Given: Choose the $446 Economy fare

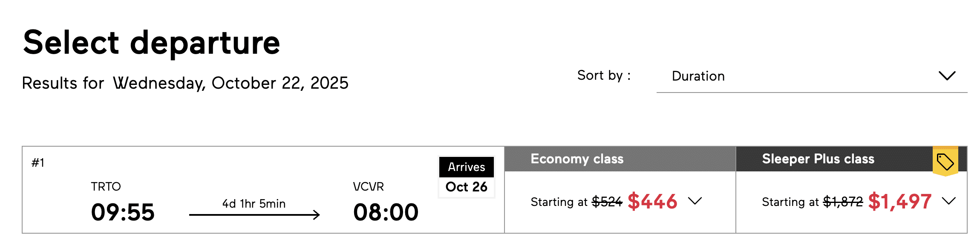Looking at the screenshot, I should tap(652, 201).
